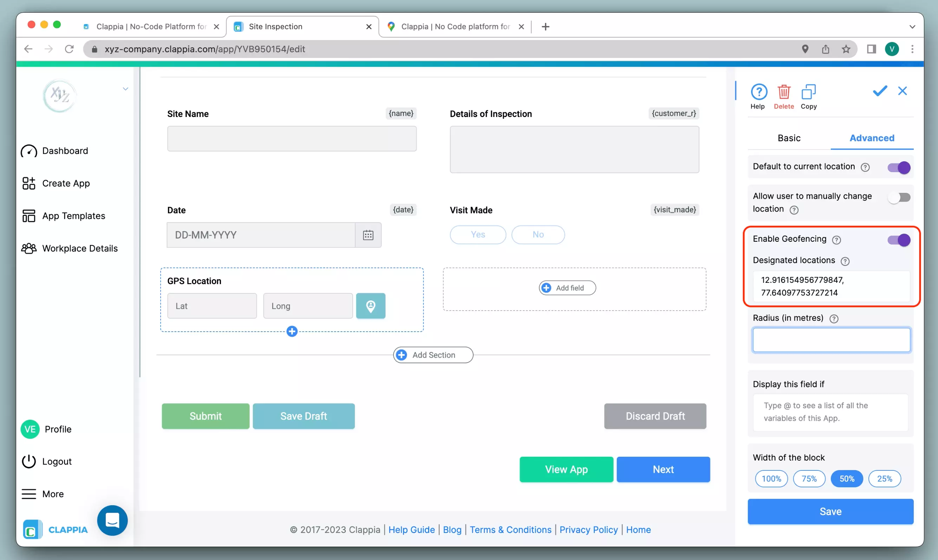
Task: Open the chat support bubble icon
Action: [112, 520]
